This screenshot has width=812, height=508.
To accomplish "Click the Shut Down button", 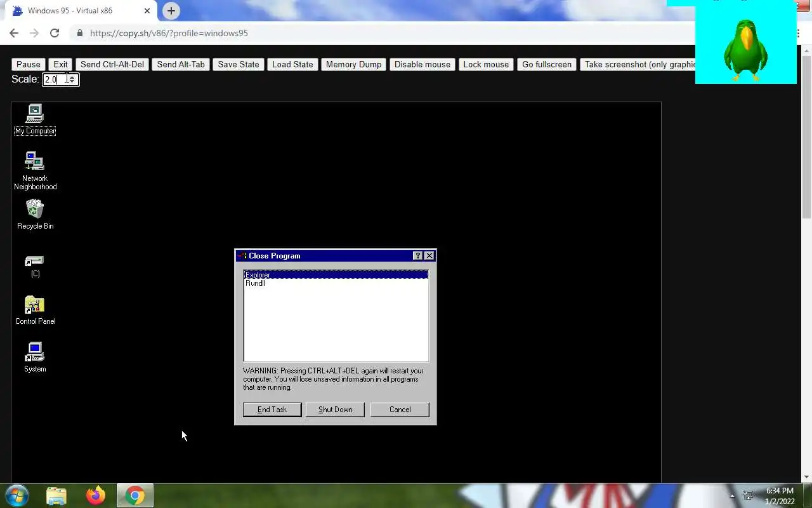I will (x=335, y=410).
